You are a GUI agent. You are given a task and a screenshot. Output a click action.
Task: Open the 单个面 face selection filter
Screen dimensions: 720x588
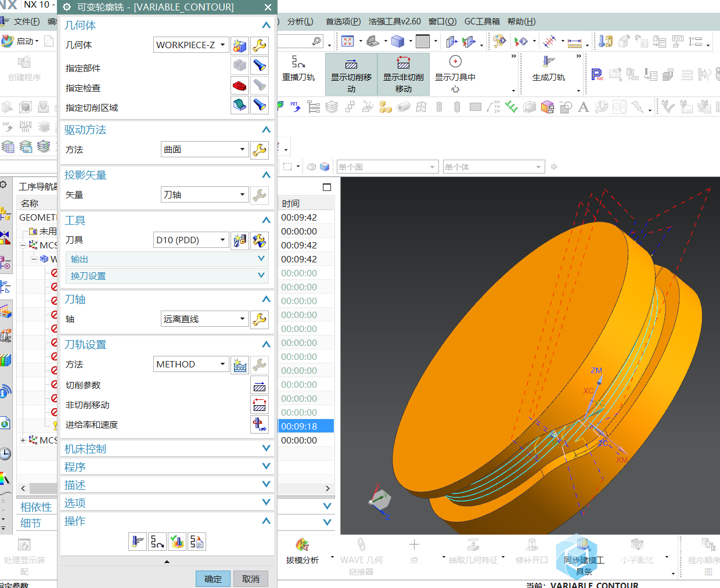tap(387, 167)
